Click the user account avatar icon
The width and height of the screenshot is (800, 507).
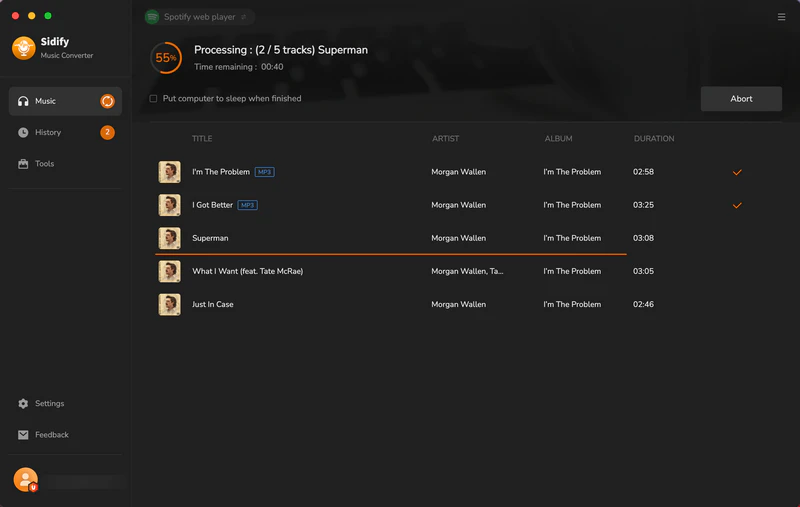coord(26,479)
